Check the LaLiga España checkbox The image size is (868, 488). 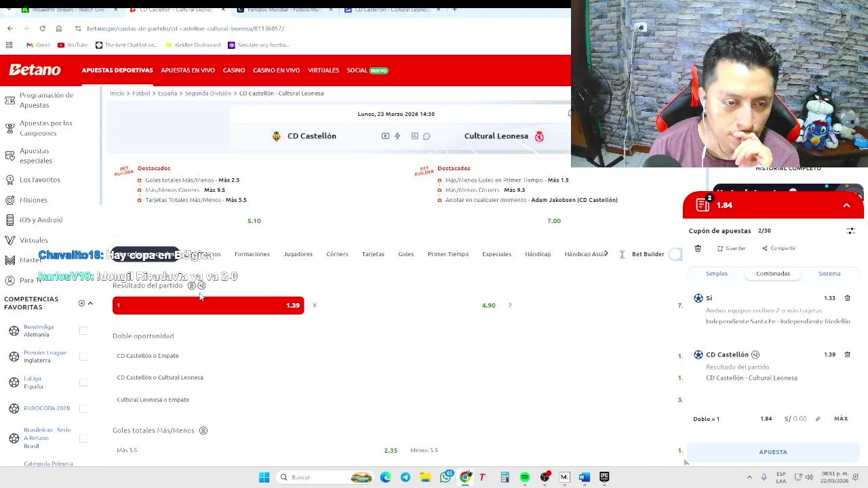point(83,382)
